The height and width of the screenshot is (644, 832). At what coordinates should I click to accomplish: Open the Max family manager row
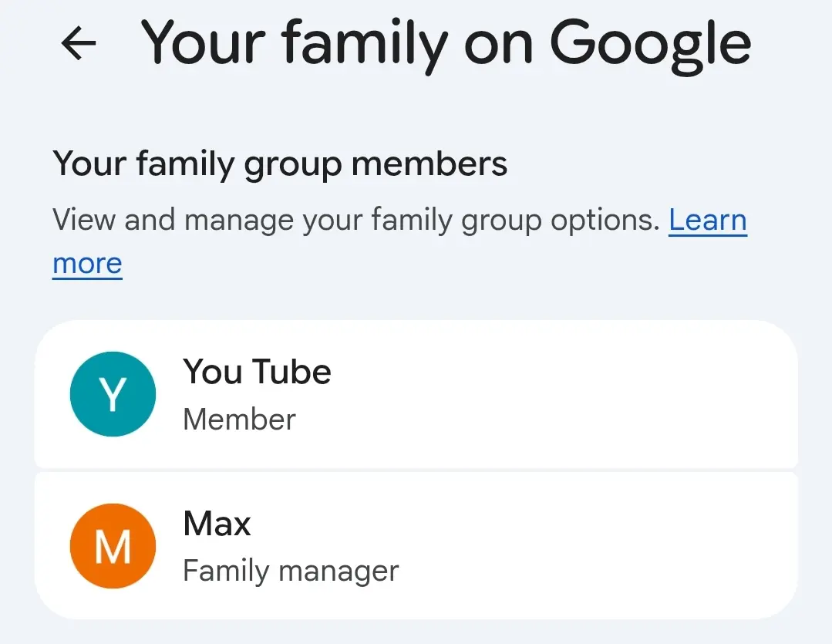[416, 546]
